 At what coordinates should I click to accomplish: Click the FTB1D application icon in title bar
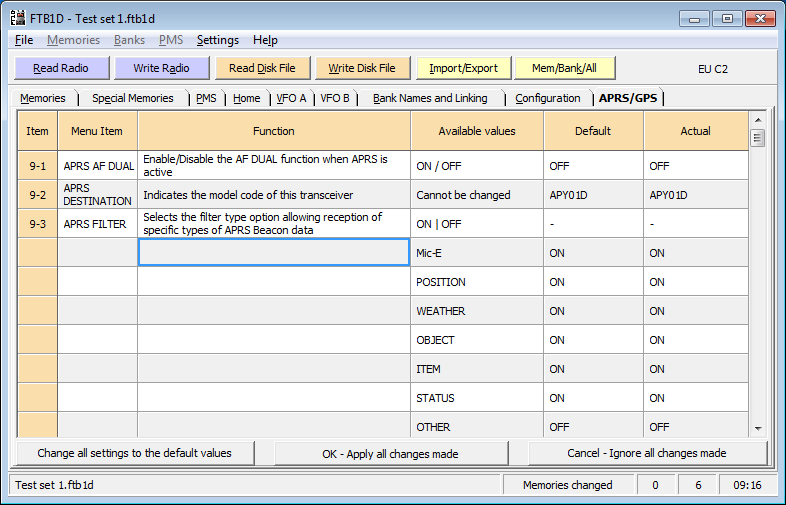coord(18,19)
